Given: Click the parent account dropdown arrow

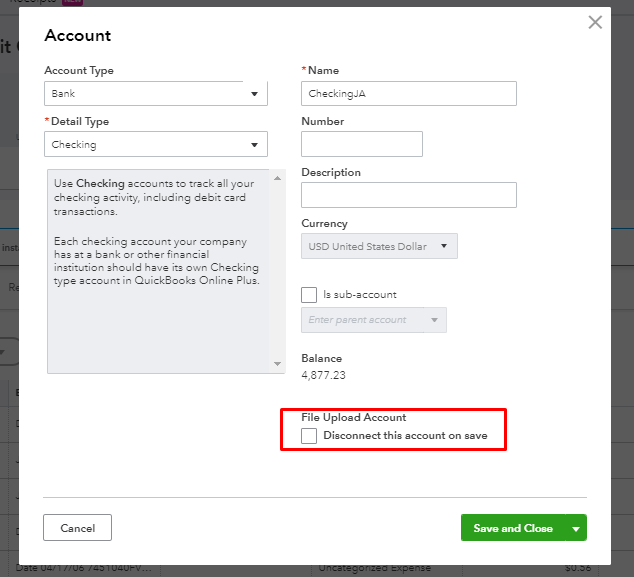Looking at the screenshot, I should coord(434,321).
